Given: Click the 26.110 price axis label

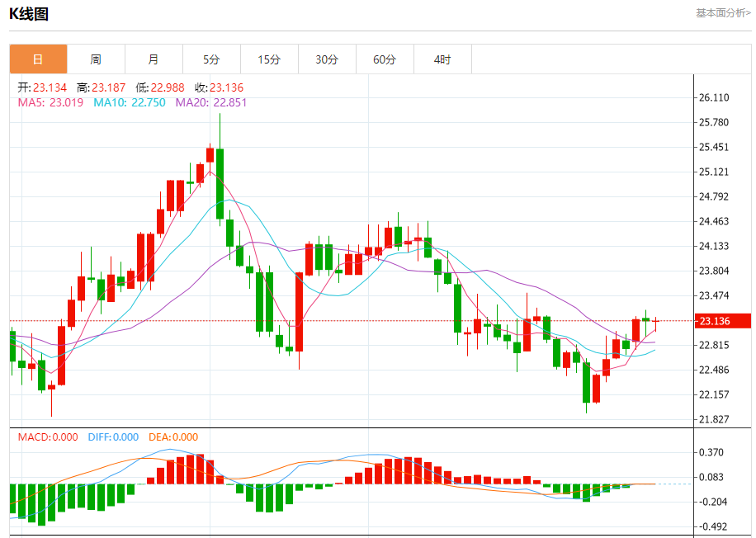Looking at the screenshot, I should 714,97.
